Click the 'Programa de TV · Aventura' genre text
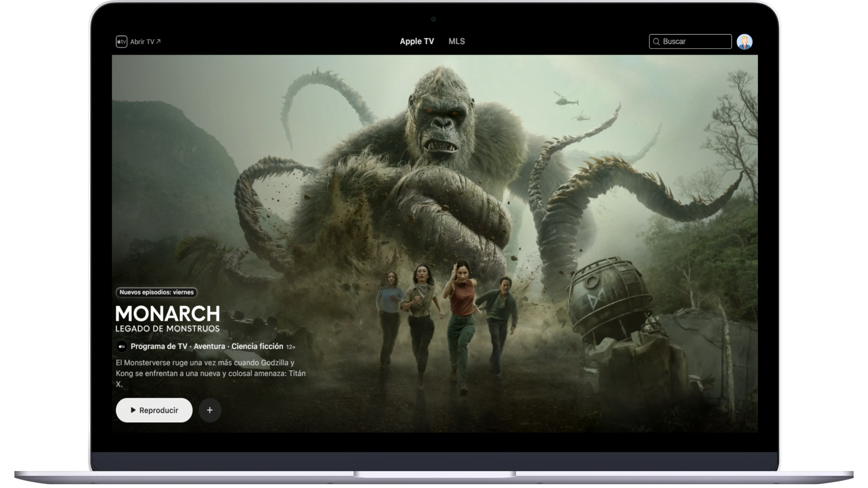This screenshot has width=868, height=488. click(178, 346)
